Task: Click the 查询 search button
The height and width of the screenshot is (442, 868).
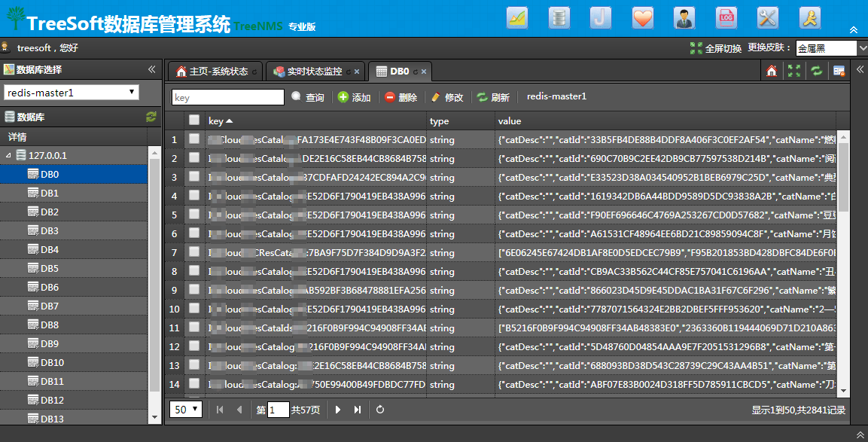Action: (308, 97)
